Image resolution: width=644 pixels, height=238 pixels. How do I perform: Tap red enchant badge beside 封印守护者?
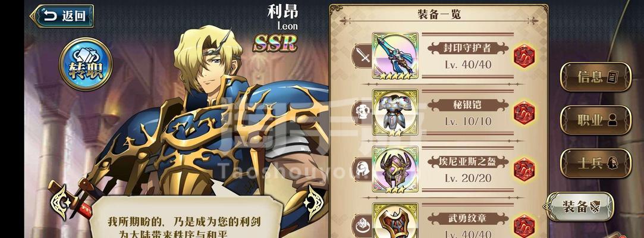coord(524,56)
